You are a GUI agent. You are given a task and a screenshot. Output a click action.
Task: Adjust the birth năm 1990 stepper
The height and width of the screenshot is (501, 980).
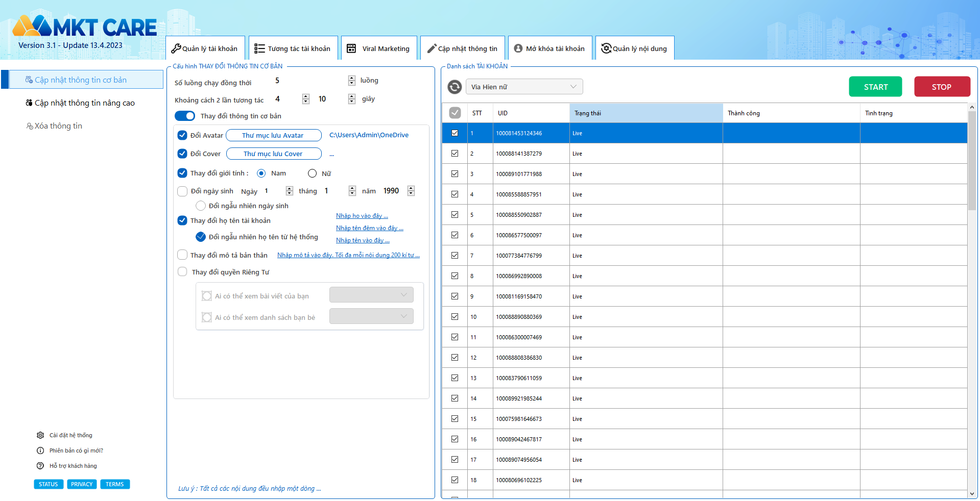click(x=411, y=191)
